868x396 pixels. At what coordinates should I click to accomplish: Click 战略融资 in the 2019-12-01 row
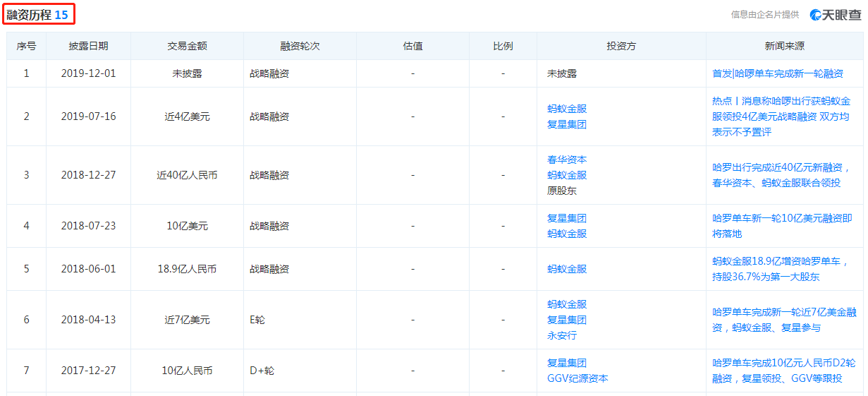tap(269, 73)
